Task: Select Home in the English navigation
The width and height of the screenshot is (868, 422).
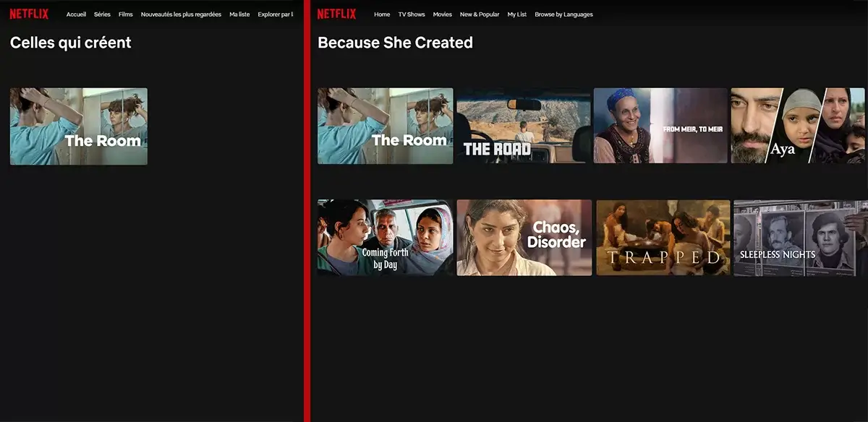Action: point(382,14)
